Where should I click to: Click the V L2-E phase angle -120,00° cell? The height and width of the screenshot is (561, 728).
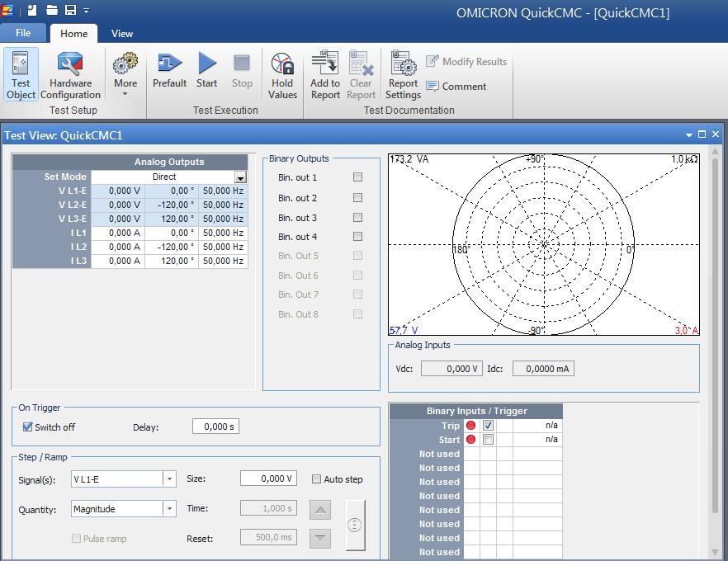tap(172, 205)
